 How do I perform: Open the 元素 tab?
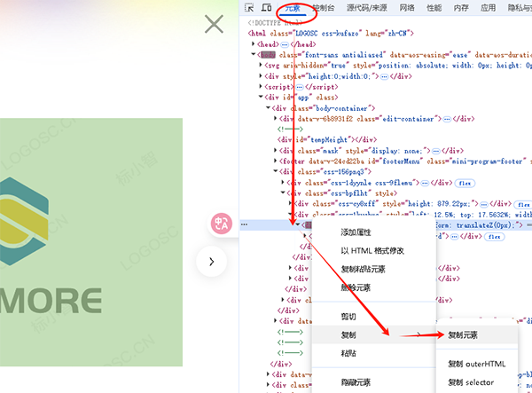tap(293, 8)
